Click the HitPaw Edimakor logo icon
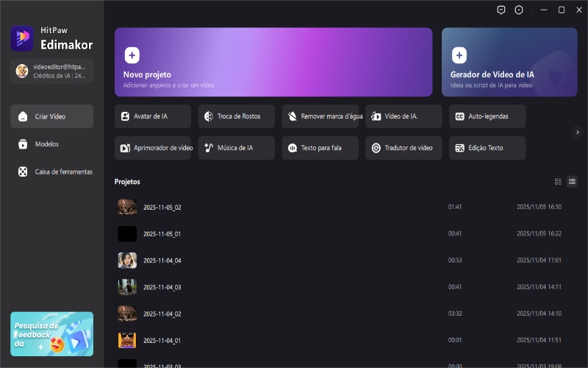 (x=22, y=38)
